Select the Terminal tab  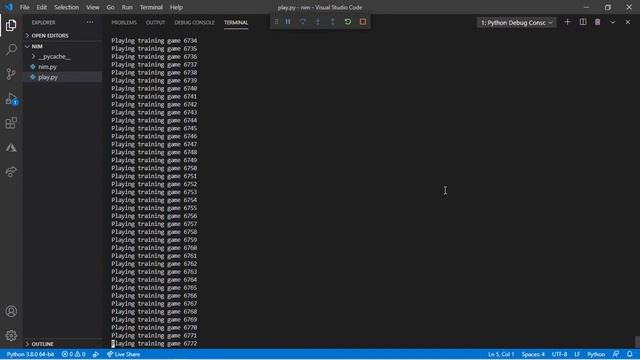pos(236,22)
